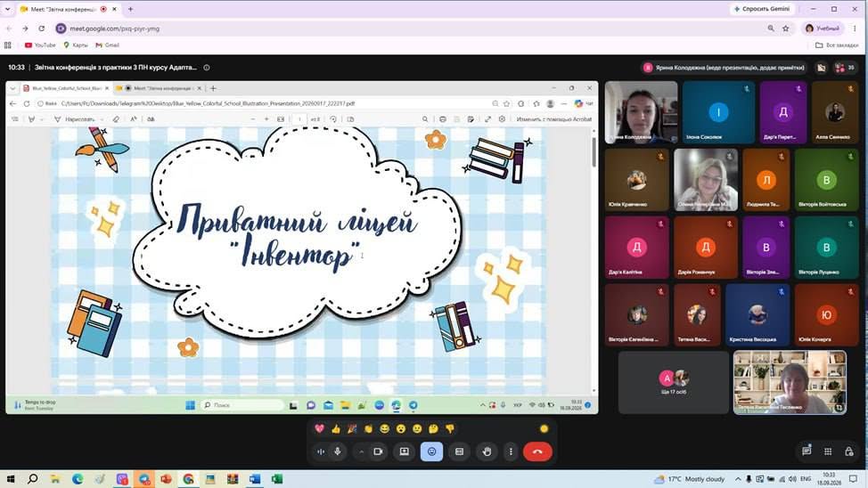This screenshot has height=488, width=868.
Task: Open the activities grid icon
Action: click(x=828, y=451)
